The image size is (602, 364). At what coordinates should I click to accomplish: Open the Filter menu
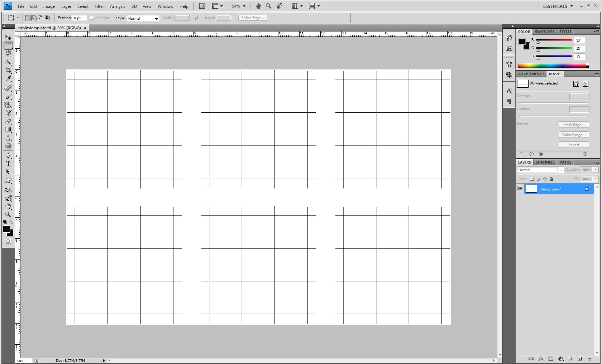(x=99, y=6)
